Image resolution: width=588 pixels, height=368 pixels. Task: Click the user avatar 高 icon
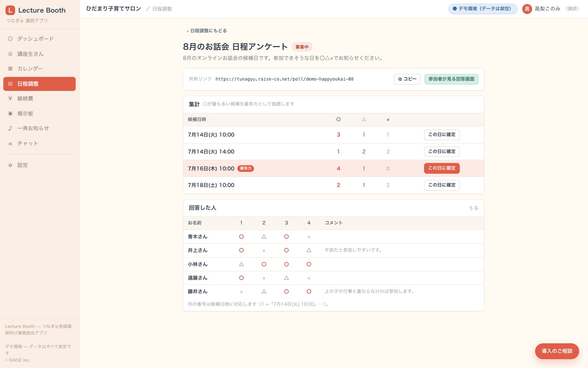[527, 9]
